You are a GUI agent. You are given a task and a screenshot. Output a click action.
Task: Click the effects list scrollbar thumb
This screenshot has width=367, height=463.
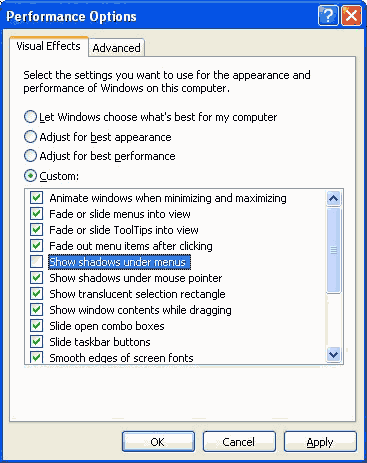333,250
